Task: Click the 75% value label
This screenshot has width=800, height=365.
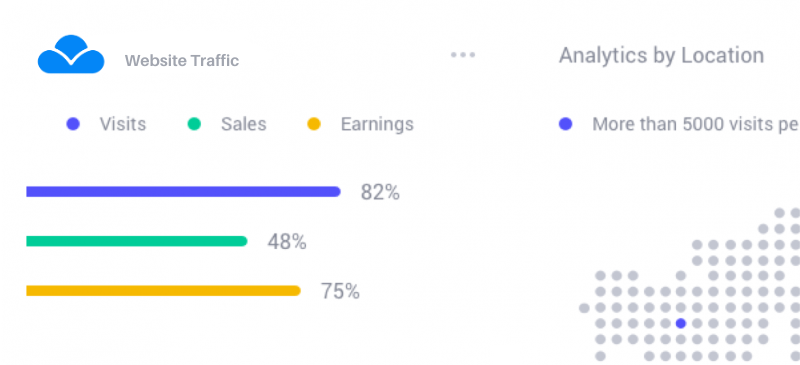Action: coord(340,291)
